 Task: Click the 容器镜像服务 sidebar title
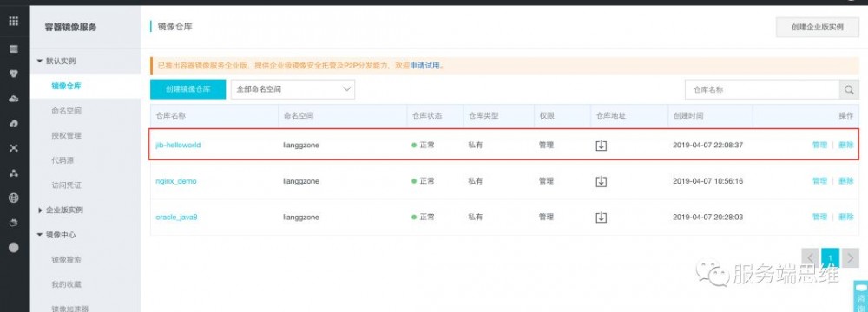click(x=70, y=27)
